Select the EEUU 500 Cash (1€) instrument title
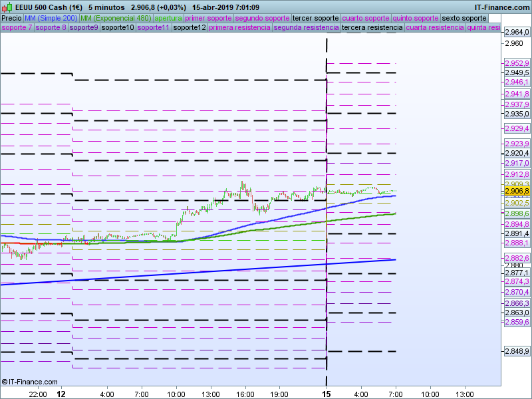This screenshot has height=399, width=532. pyautogui.click(x=49, y=7)
